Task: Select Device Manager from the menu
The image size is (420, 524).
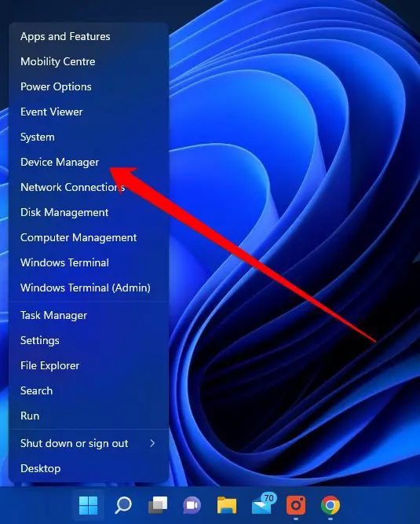Action: (60, 162)
